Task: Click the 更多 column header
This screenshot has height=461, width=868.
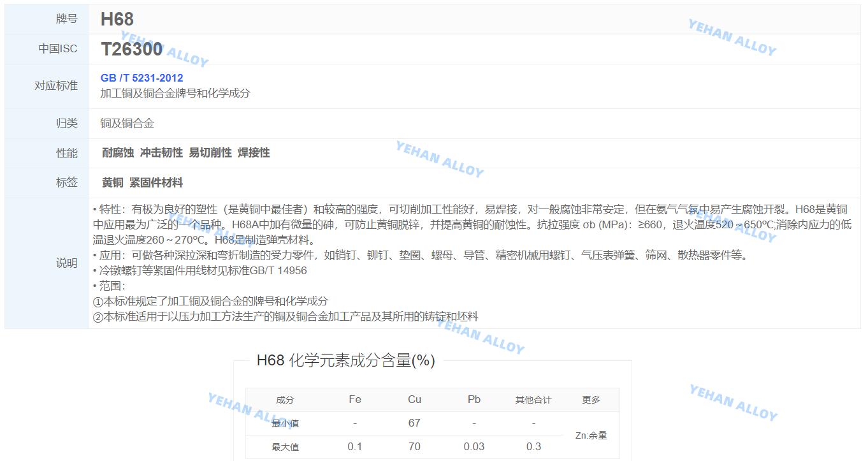Action: [591, 400]
